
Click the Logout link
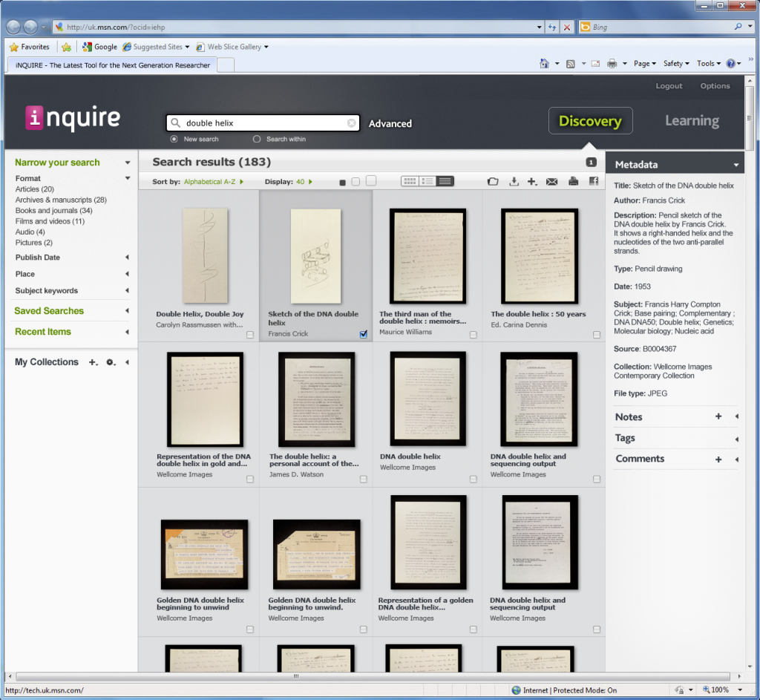click(669, 86)
